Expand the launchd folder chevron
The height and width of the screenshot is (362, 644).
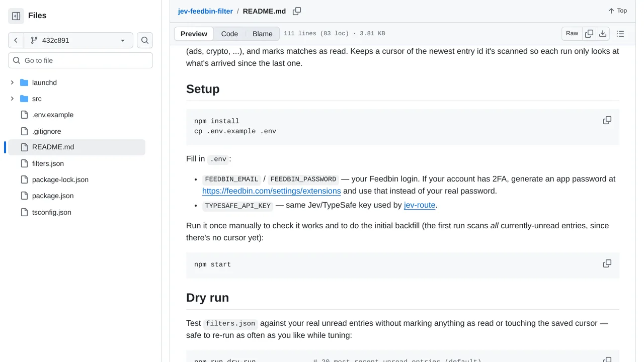coord(12,82)
